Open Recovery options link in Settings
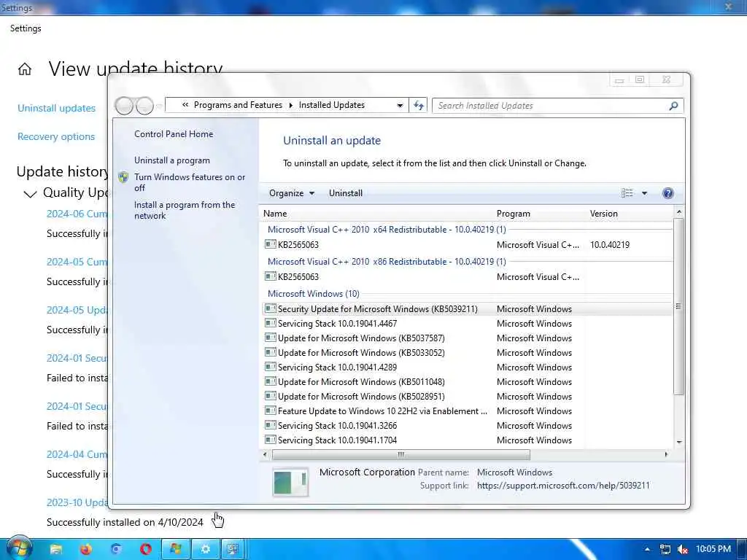 (x=55, y=136)
